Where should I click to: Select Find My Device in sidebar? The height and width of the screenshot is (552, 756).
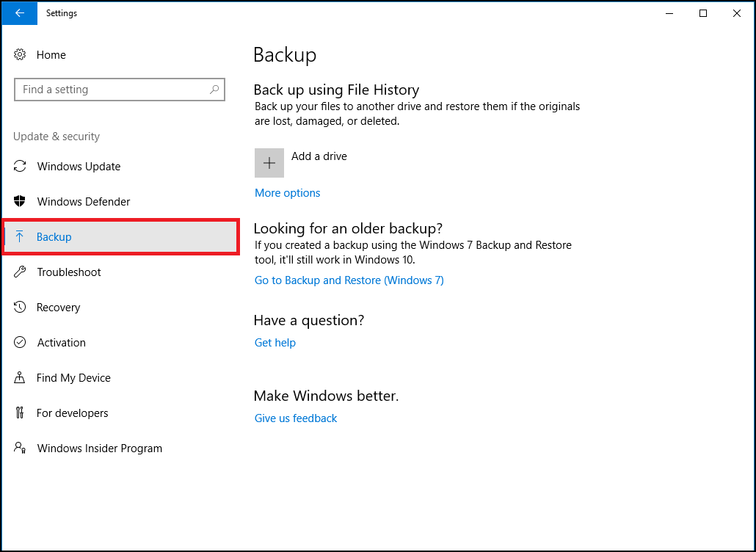pos(73,378)
